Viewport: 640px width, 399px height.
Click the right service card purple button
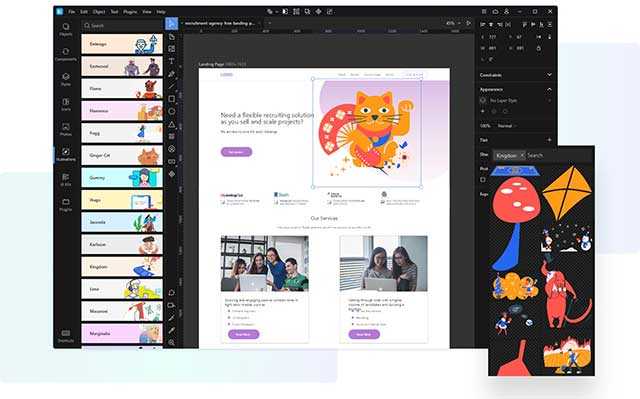pyautogui.click(x=364, y=334)
